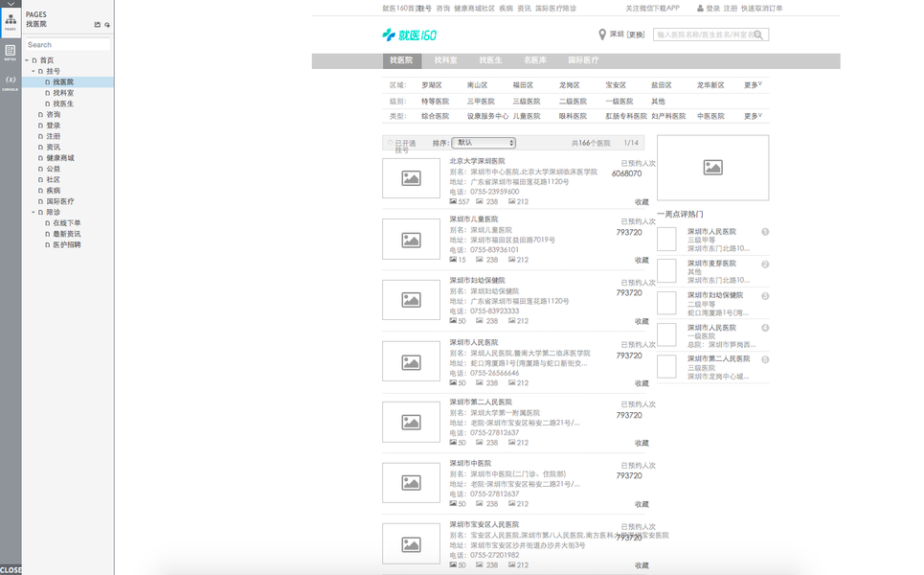The image size is (924, 575).
Task: Click the 1/14 page indicator
Action: 631,143
